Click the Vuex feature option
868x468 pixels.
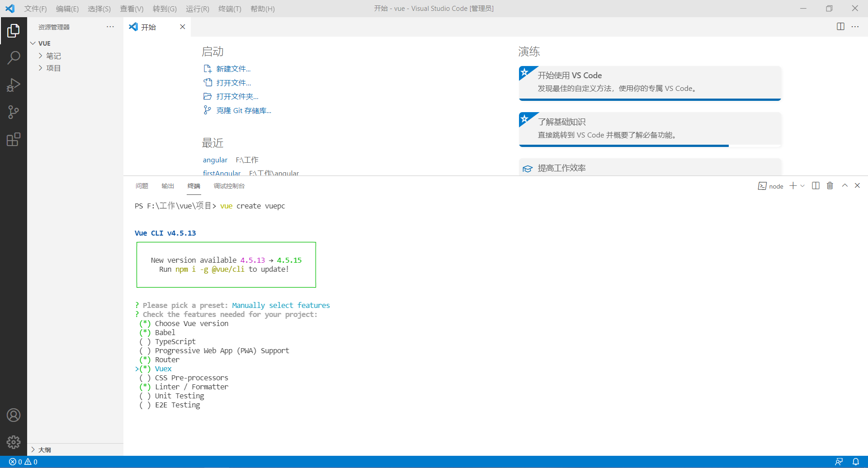(x=163, y=369)
